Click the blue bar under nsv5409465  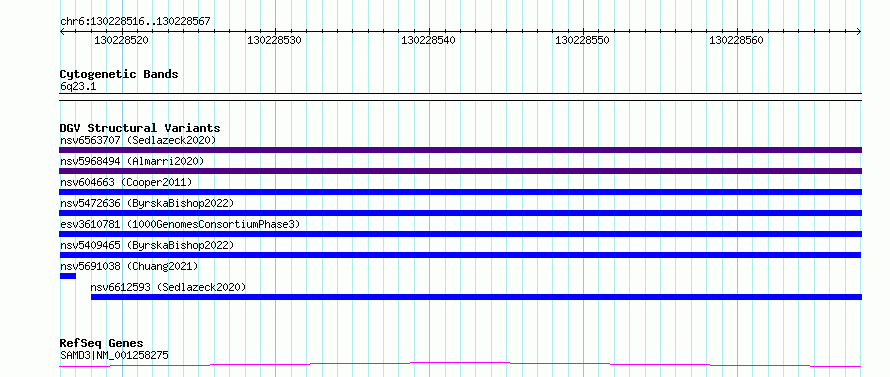click(x=460, y=255)
